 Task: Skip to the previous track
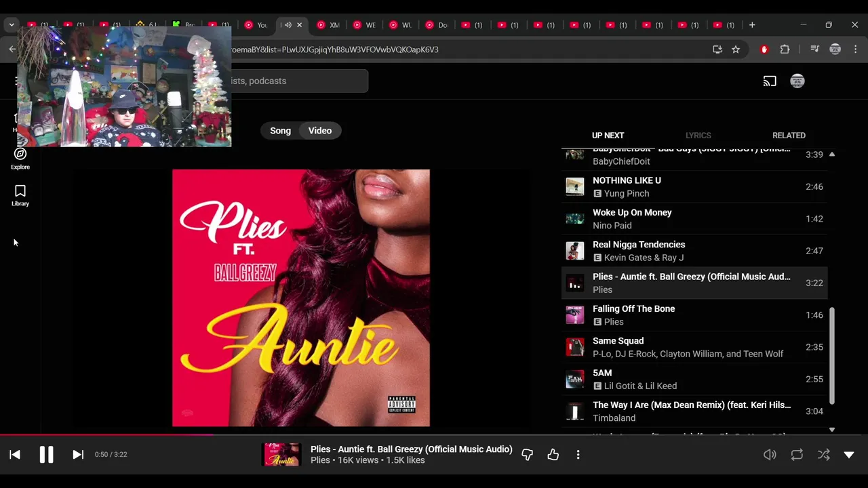click(15, 455)
